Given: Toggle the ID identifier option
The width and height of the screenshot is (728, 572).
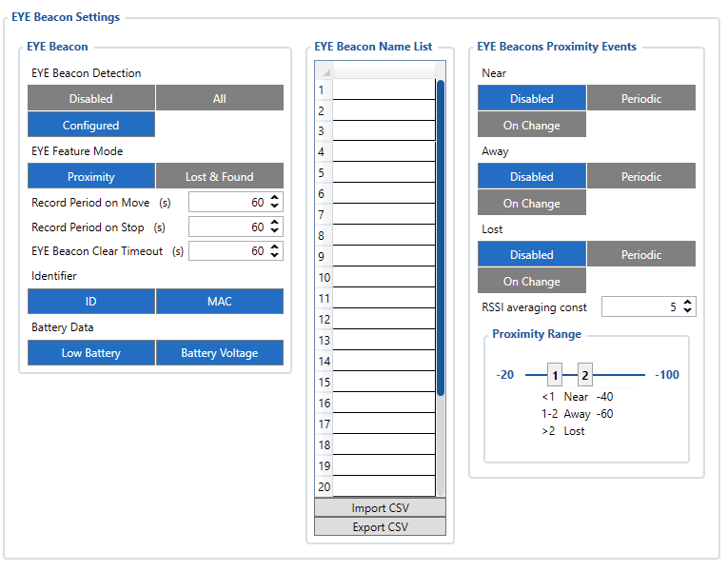Looking at the screenshot, I should click(x=90, y=302).
